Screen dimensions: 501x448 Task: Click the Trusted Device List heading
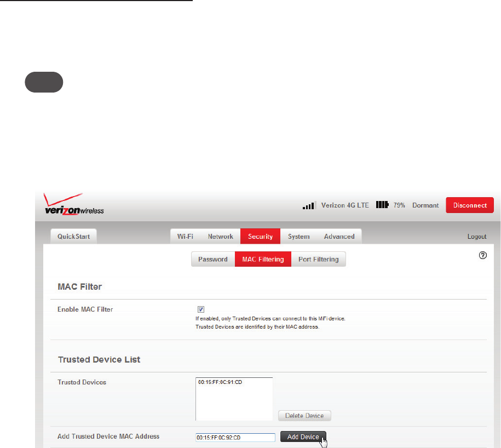click(x=99, y=359)
